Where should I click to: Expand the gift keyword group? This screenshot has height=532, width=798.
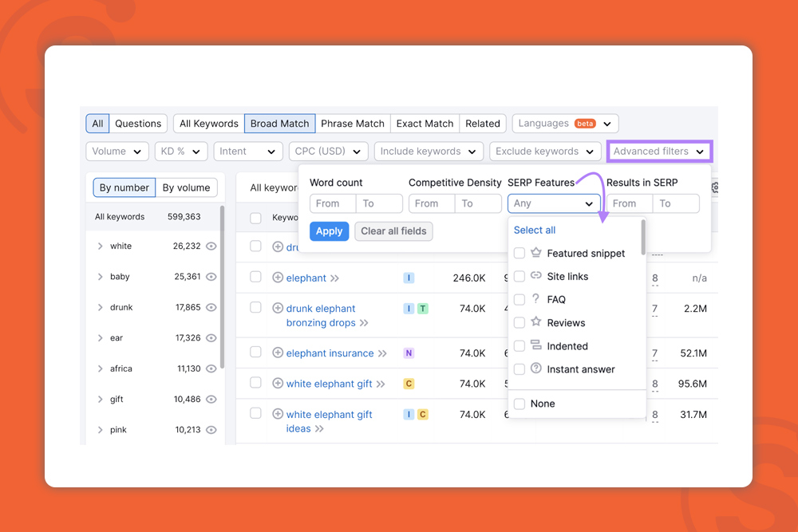101,400
